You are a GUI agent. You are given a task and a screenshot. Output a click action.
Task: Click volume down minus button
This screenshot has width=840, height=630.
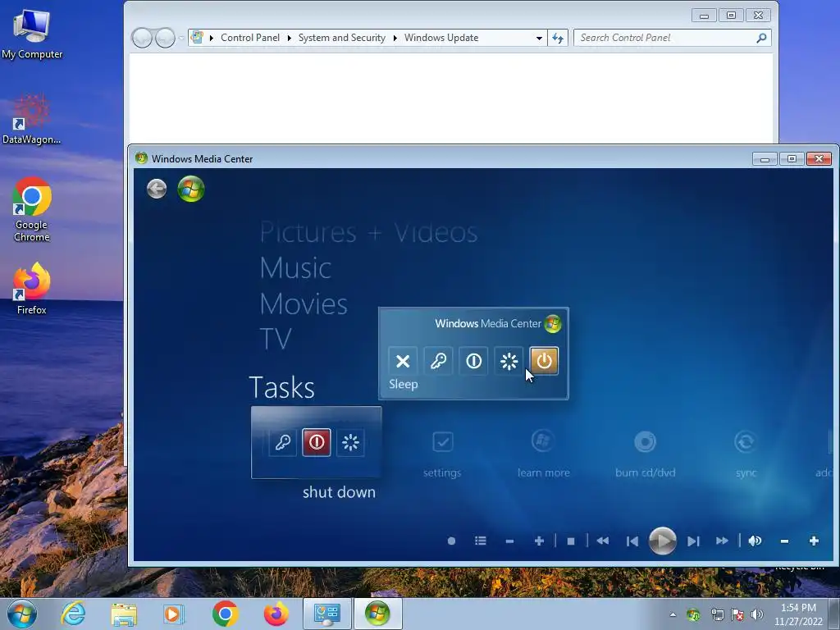click(x=784, y=541)
